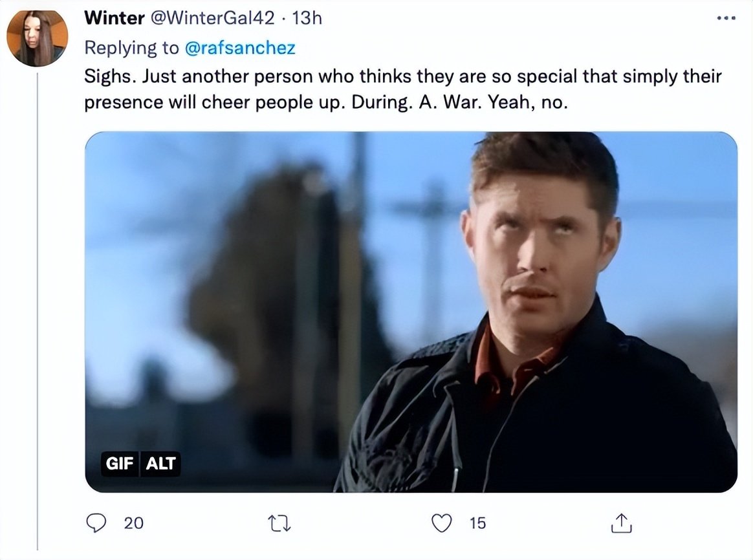This screenshot has height=560, width=753.
Task: Click the reply speech bubble icon
Action: [x=96, y=522]
